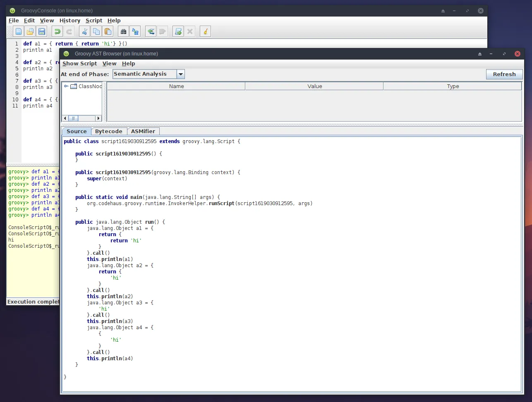Click the New File toolbar icon
Image resolution: width=532 pixels, height=402 pixels.
tap(19, 31)
